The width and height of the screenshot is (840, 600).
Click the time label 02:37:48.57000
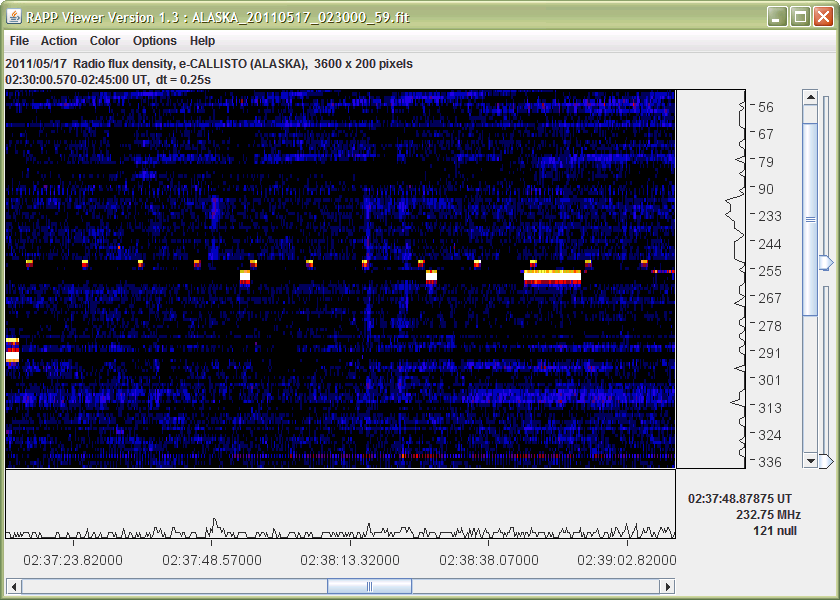[212, 560]
